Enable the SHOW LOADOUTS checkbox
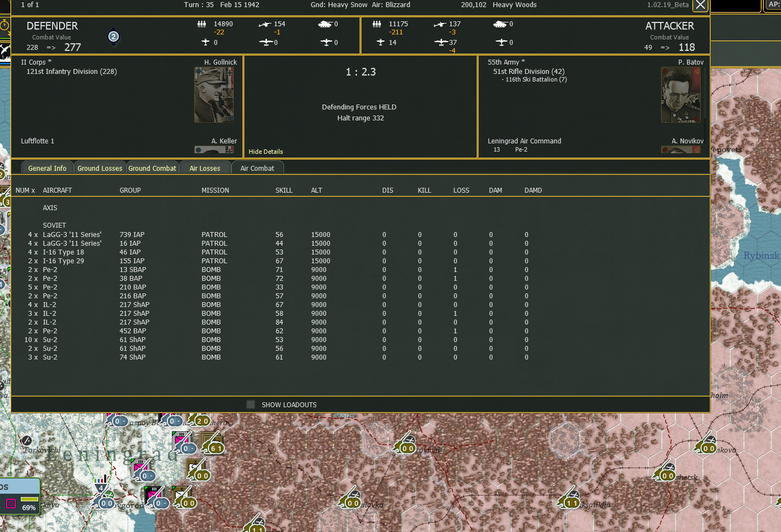The image size is (781, 532). [x=251, y=404]
